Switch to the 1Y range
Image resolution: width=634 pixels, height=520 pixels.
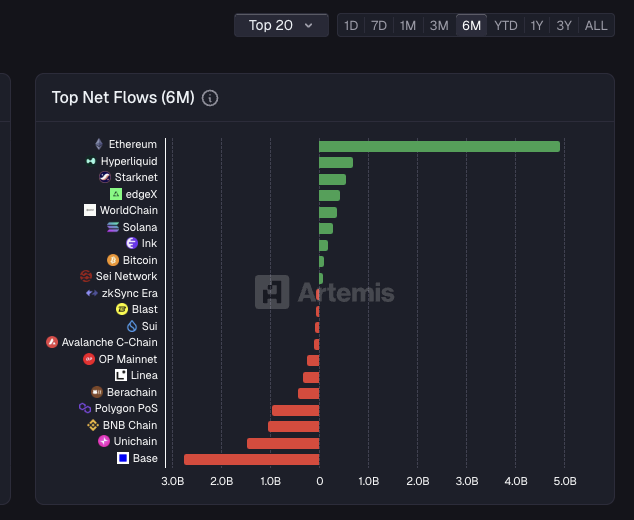[538, 25]
